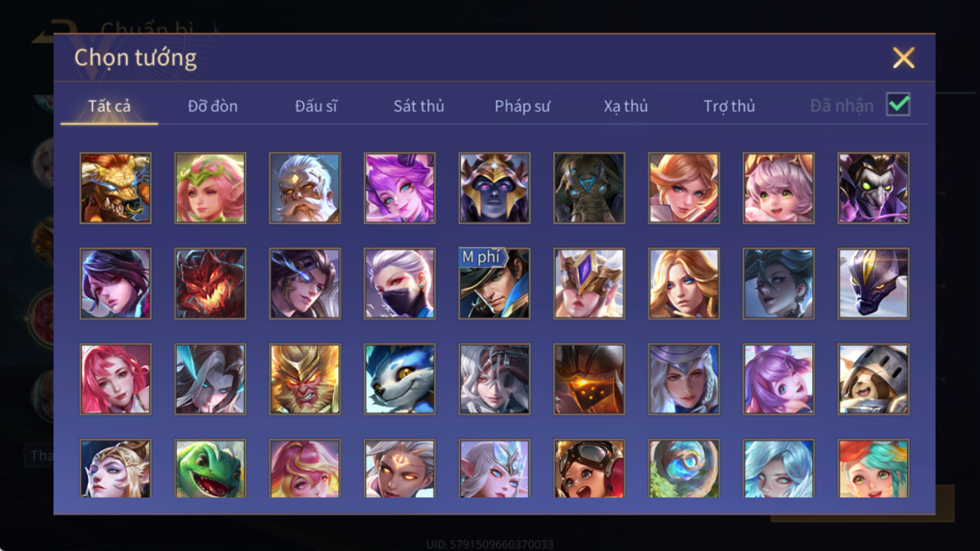Screen dimensions: 980x551
Task: Pick the green chameleon hero portrait
Action: 210,468
